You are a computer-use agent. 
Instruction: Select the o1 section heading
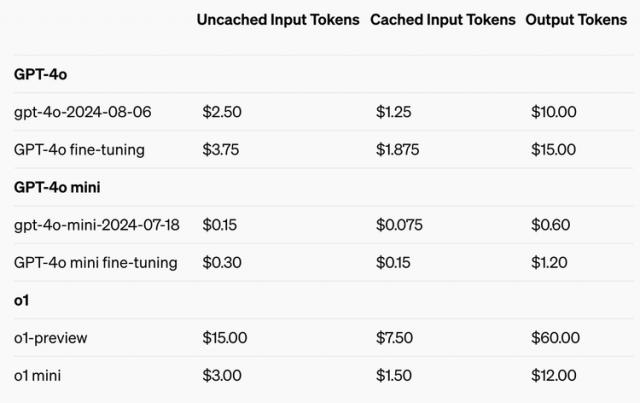coord(22,300)
